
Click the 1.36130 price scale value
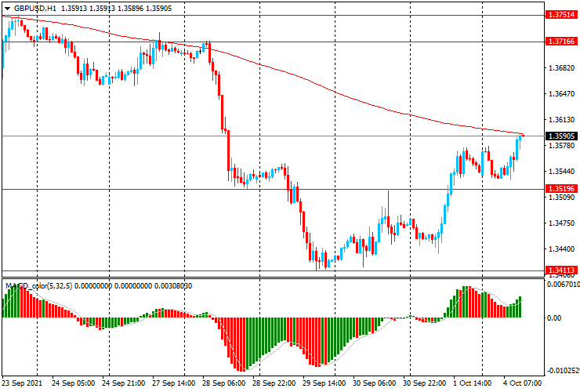[x=561, y=120]
